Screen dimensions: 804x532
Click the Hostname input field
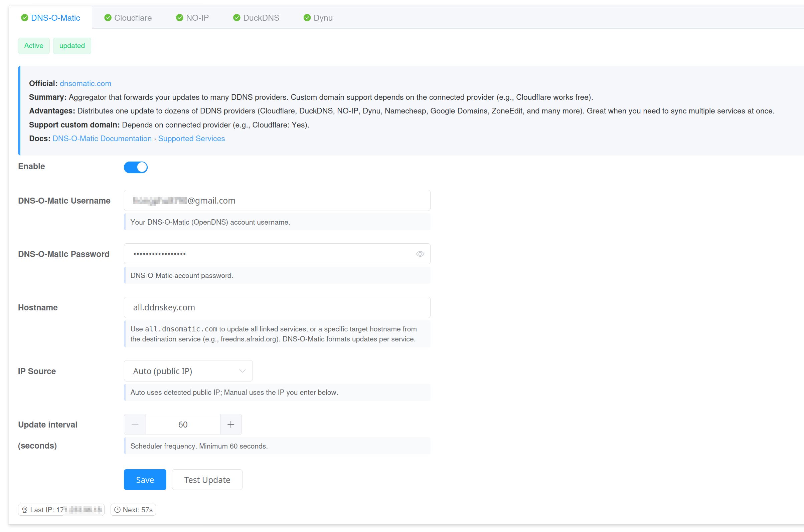277,307
